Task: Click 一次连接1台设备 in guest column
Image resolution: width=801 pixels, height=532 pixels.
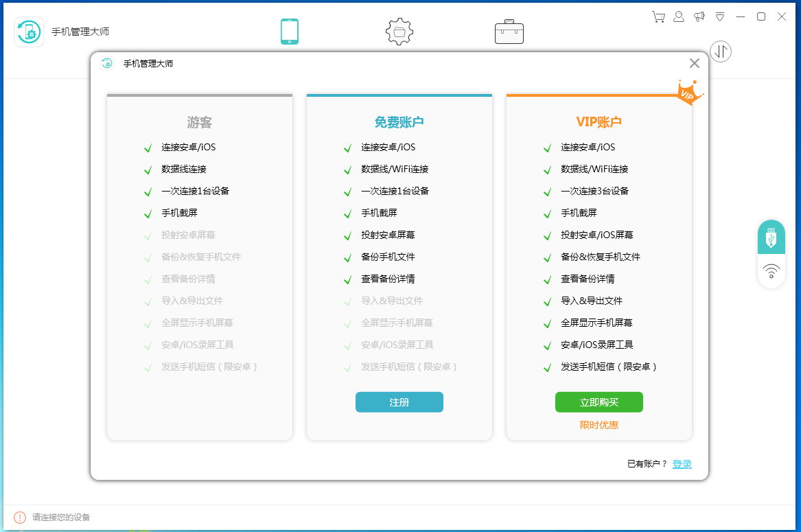Action: (195, 191)
